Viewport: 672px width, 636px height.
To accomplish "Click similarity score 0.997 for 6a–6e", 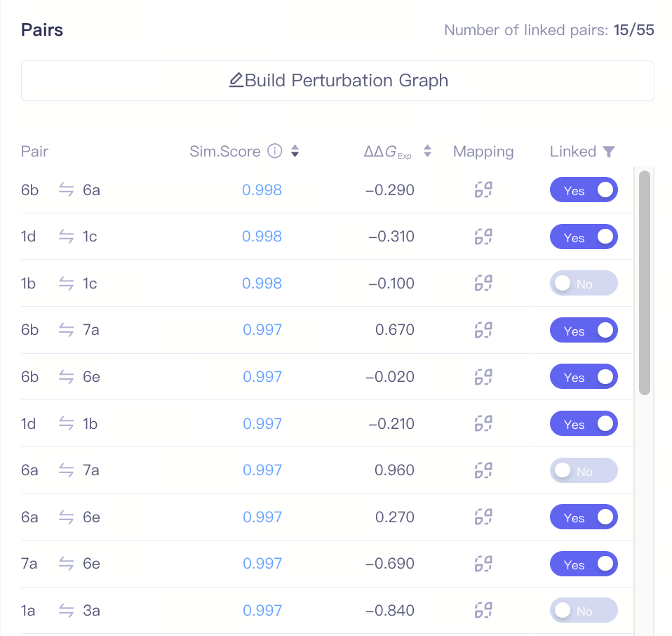I will pyautogui.click(x=262, y=517).
